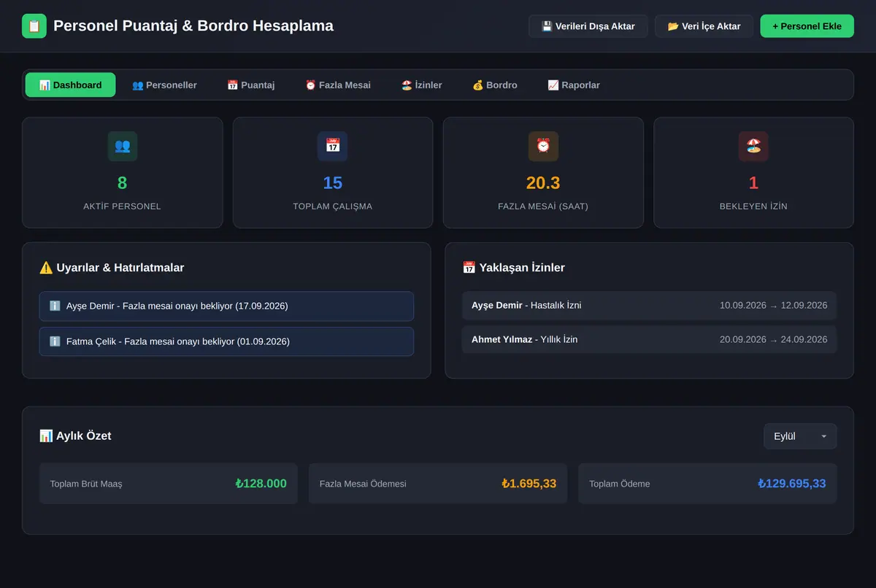Open the Eylül month dropdown
The image size is (876, 588).
click(800, 436)
